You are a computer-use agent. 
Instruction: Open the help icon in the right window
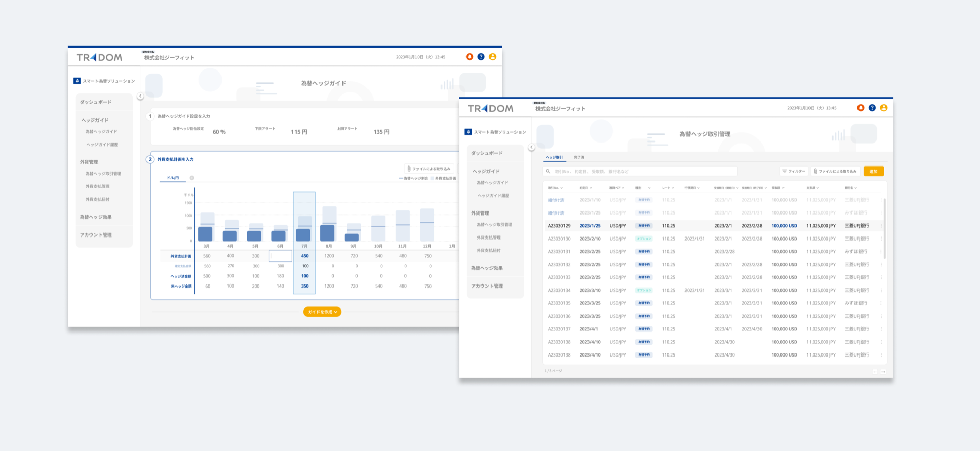click(872, 108)
